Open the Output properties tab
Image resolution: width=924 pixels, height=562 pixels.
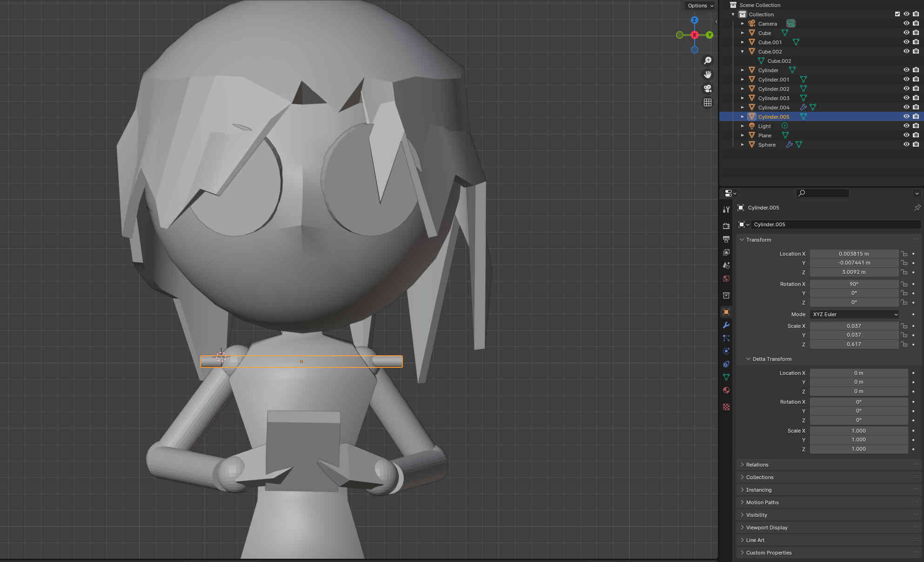pyautogui.click(x=726, y=239)
